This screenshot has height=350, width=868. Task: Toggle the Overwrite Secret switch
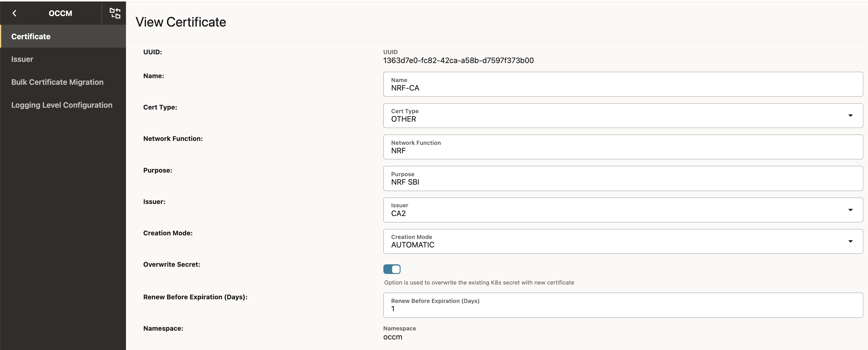pyautogui.click(x=392, y=269)
